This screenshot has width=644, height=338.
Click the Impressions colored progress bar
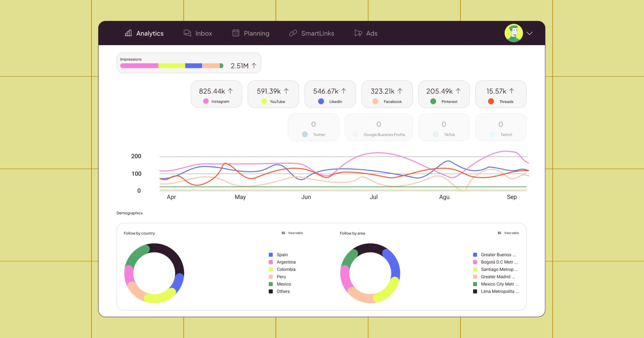tap(172, 66)
